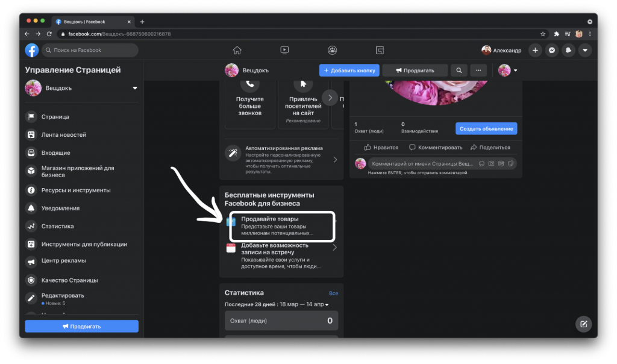
Task: Click the Create plus icon
Action: [535, 50]
